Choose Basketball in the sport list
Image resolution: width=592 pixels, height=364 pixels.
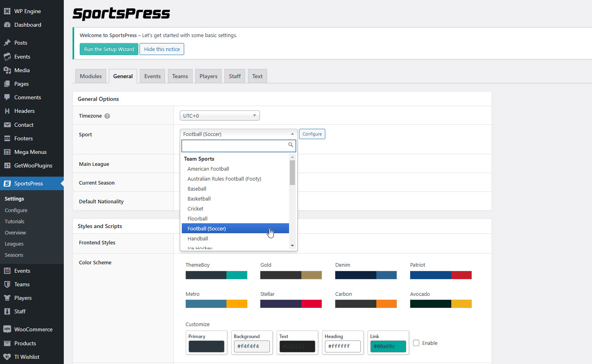(235, 199)
